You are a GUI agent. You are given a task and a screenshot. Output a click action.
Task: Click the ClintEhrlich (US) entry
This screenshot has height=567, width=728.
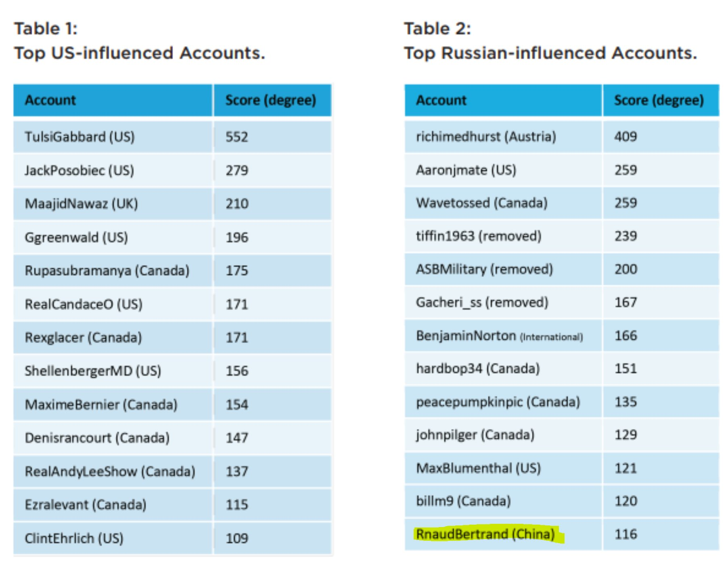point(74,538)
